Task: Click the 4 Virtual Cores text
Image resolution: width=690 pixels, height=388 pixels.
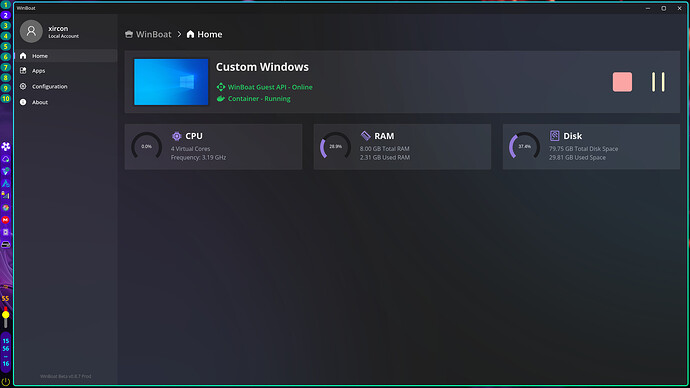Action: (x=191, y=149)
